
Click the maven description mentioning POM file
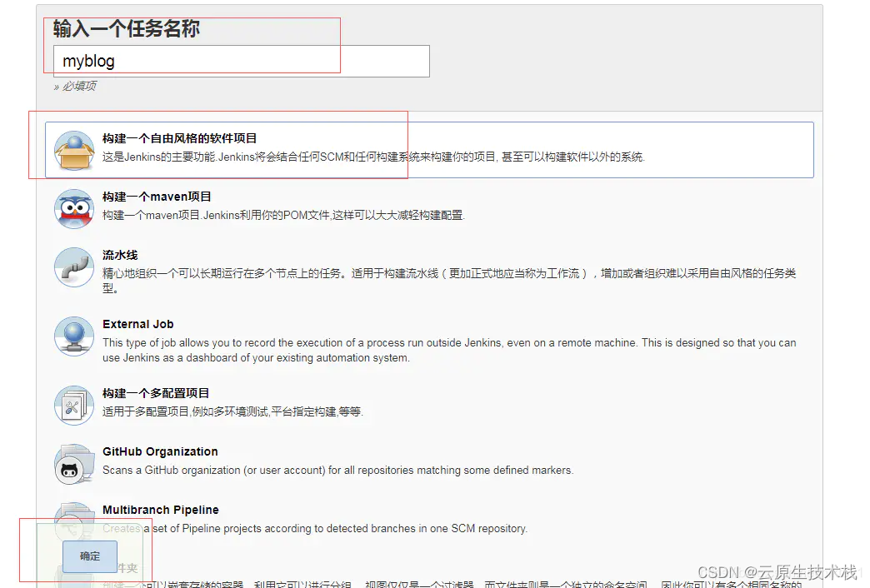pyautogui.click(x=283, y=215)
